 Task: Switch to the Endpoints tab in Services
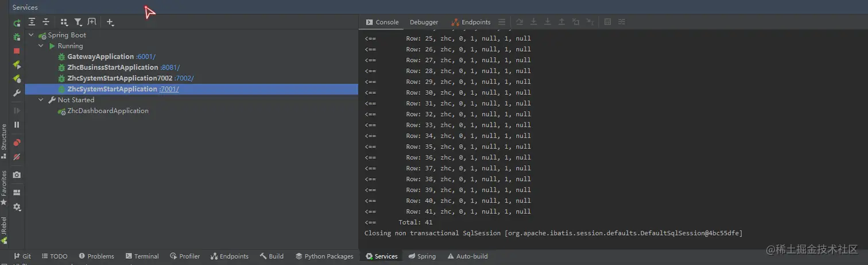471,22
